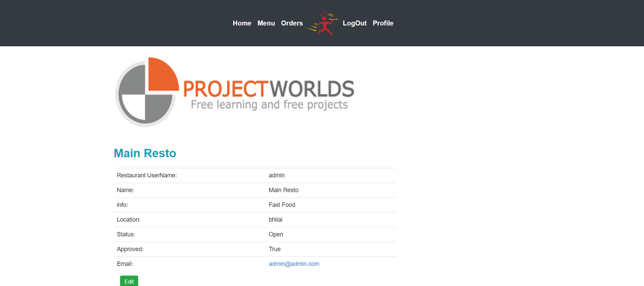Viewport: 644px width, 286px height.
Task: Click the Location: row label
Action: pyautogui.click(x=128, y=220)
